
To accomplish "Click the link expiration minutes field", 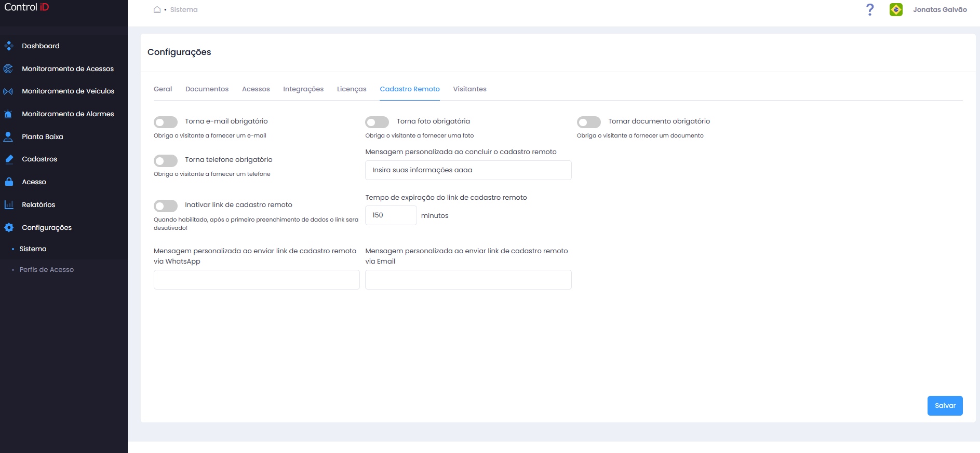I will pyautogui.click(x=391, y=215).
